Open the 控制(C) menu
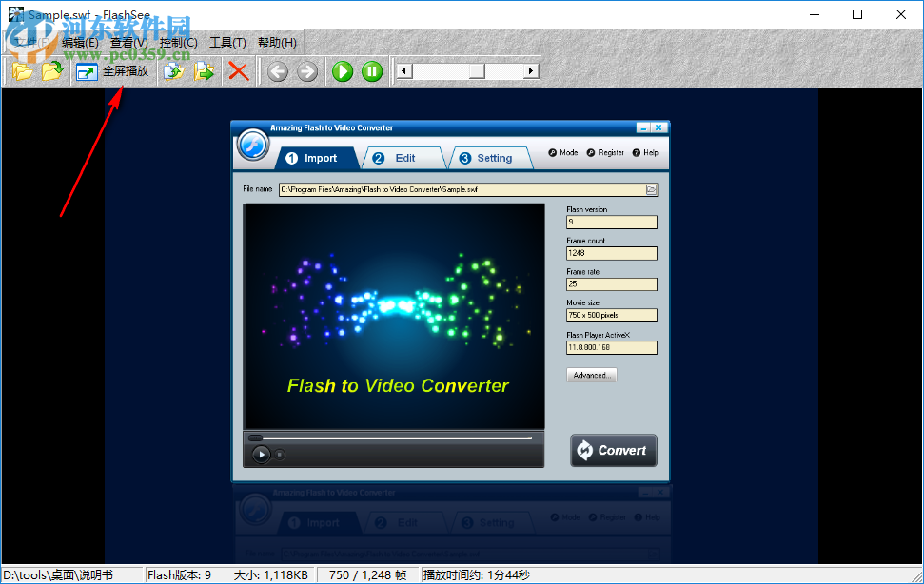The width and height of the screenshot is (924, 584). click(x=177, y=42)
